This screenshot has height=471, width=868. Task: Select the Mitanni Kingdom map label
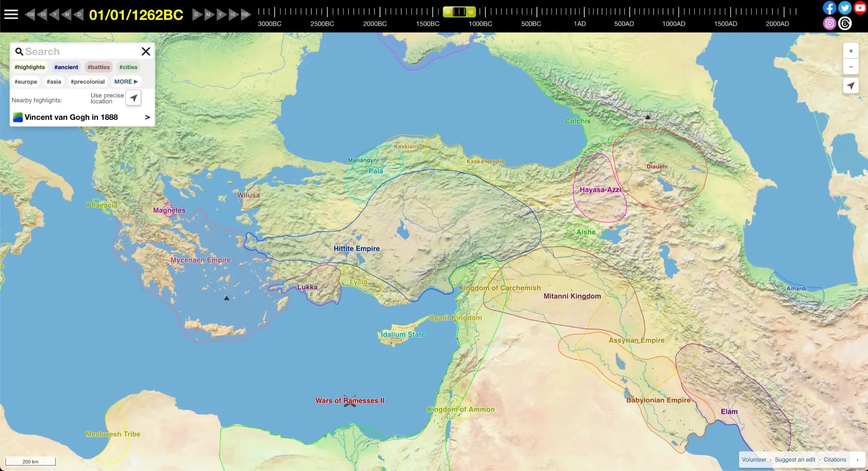tap(572, 296)
